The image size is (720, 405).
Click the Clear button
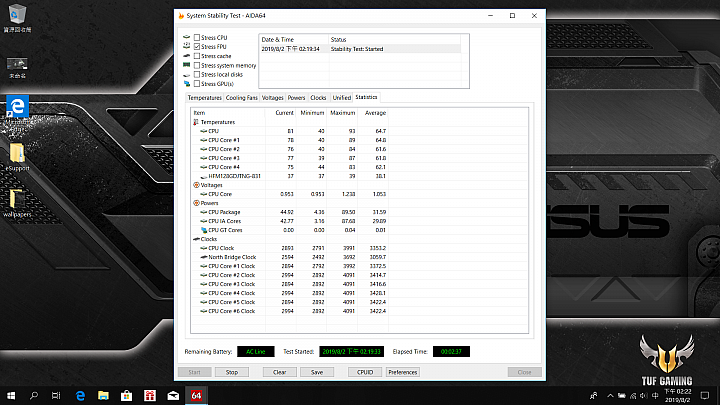point(280,372)
